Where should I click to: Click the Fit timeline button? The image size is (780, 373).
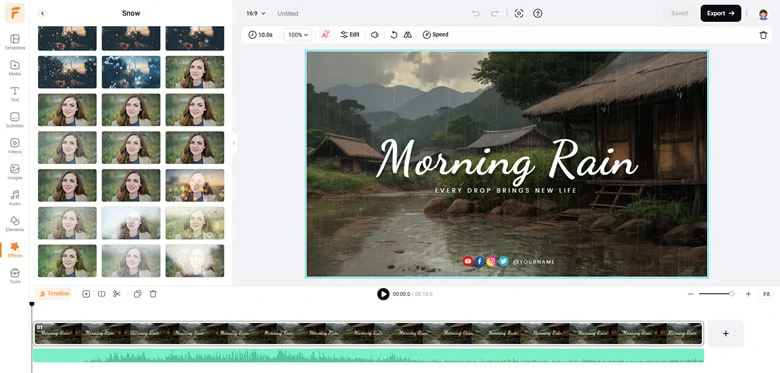767,294
